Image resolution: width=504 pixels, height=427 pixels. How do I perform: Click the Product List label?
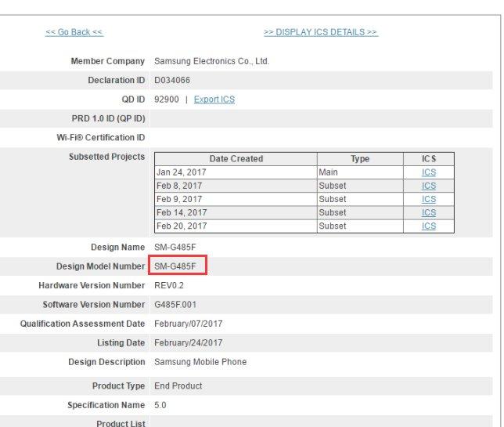coord(121,423)
